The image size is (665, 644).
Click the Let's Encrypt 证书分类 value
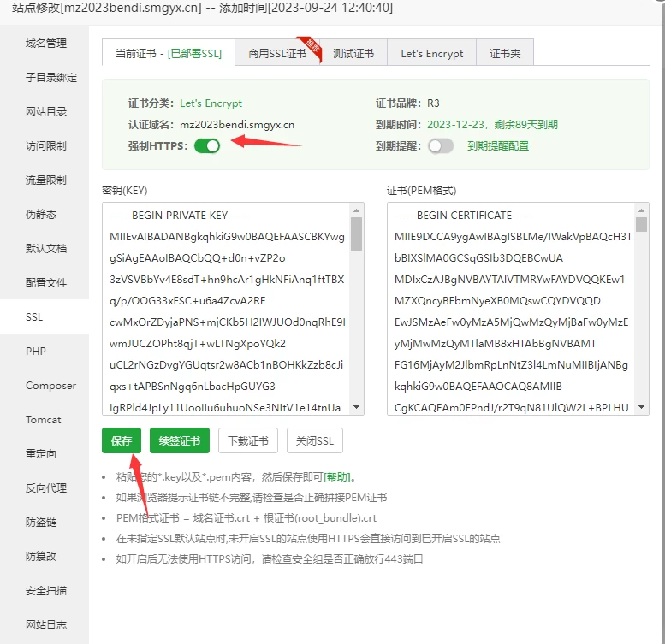coord(211,103)
